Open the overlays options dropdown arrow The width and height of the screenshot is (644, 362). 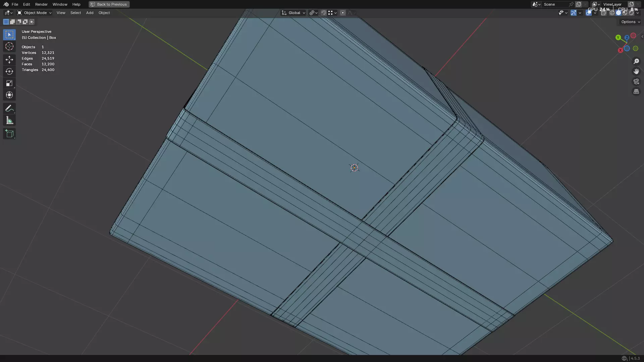point(595,13)
